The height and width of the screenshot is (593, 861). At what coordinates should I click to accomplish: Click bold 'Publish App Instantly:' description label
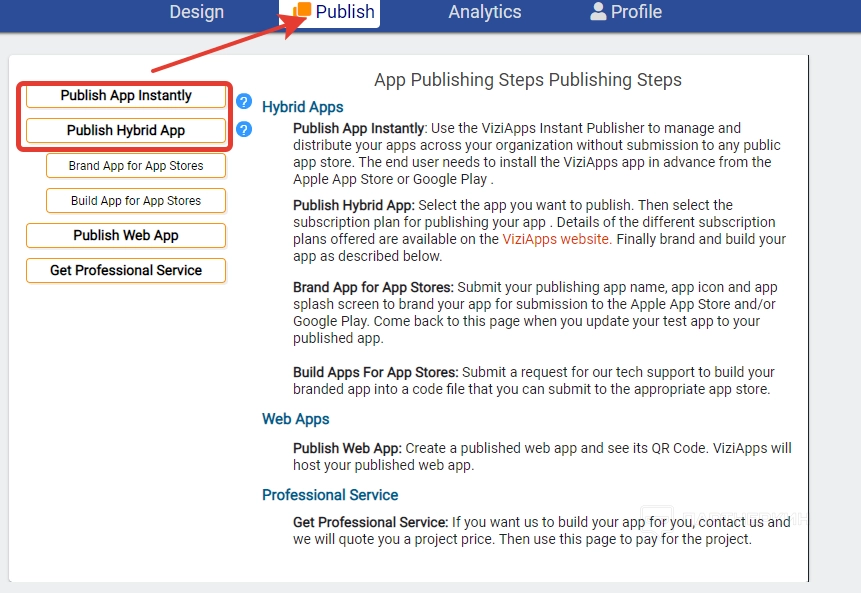(x=360, y=128)
